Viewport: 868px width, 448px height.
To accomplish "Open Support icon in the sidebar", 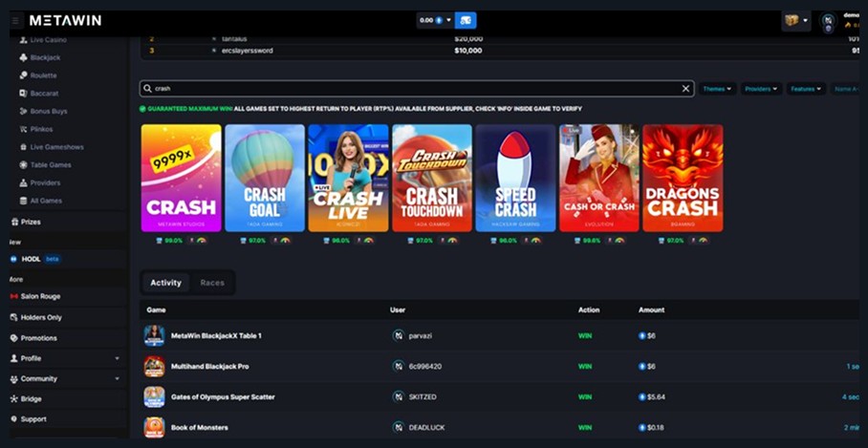I will coord(13,419).
